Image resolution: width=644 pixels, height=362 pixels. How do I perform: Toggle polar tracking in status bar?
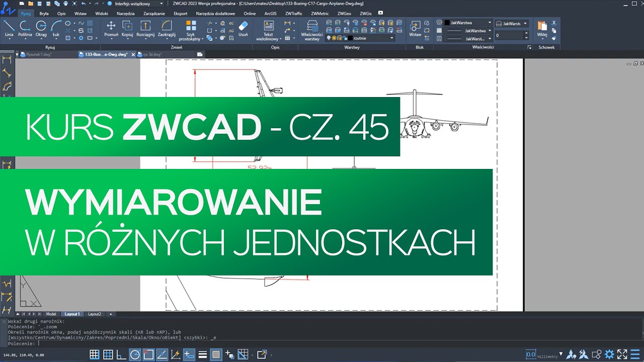(x=135, y=354)
